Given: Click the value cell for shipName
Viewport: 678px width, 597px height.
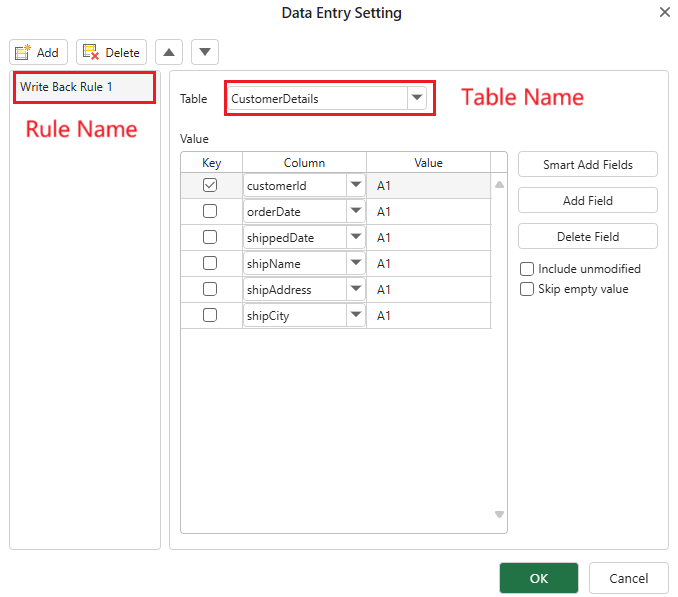Looking at the screenshot, I should tap(428, 263).
